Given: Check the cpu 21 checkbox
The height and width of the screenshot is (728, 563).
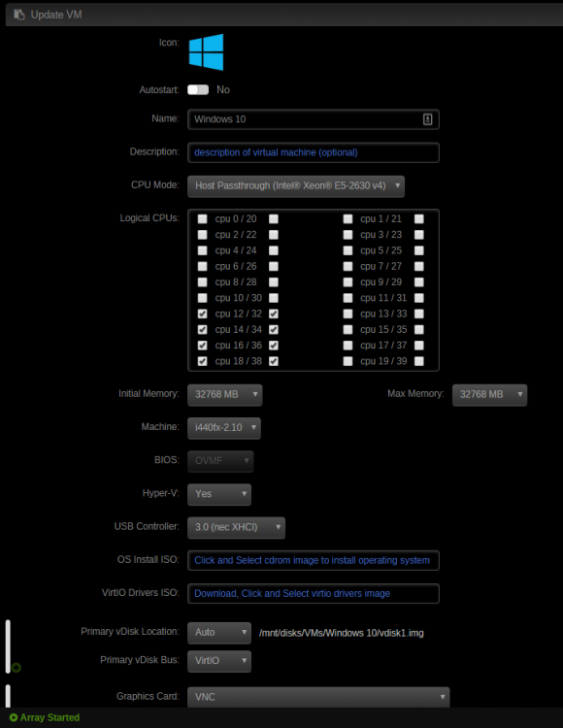Looking at the screenshot, I should click(x=419, y=218).
